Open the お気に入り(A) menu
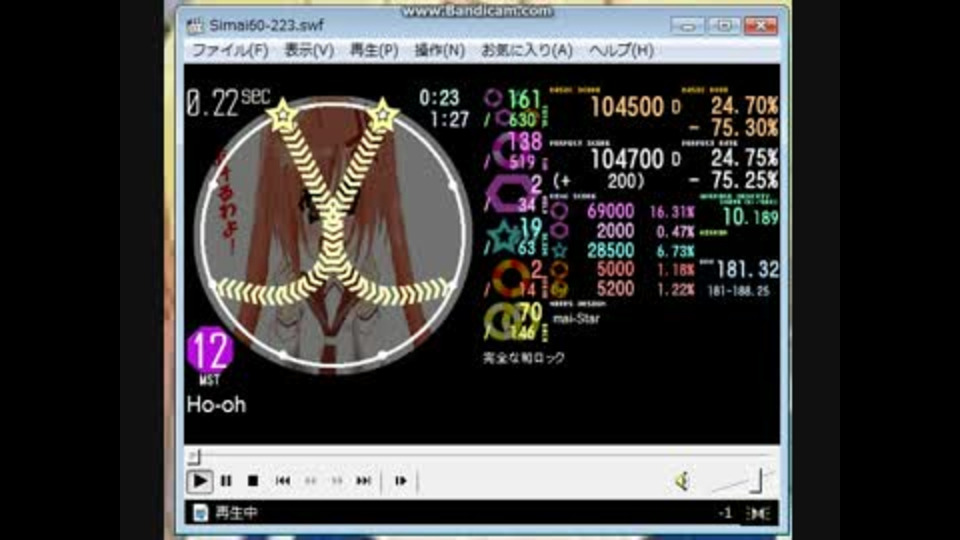Screen dimensions: 960x540 pyautogui.click(x=527, y=50)
